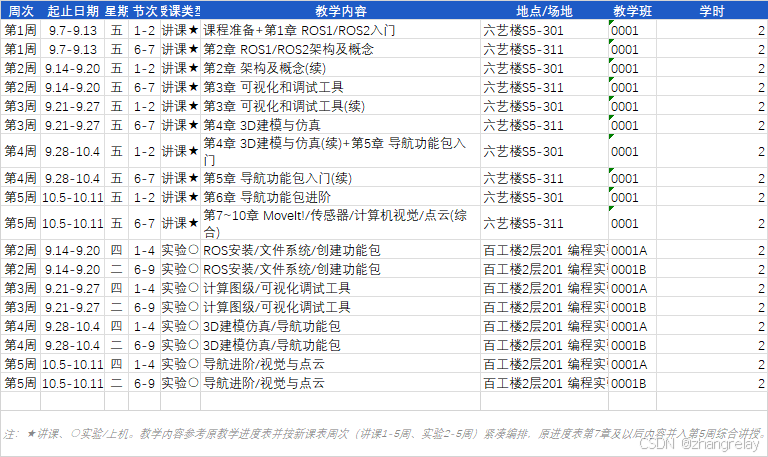Viewport: 768px width, 457px height.
Task: Select the '教学内容' column header
Action: 340,11
